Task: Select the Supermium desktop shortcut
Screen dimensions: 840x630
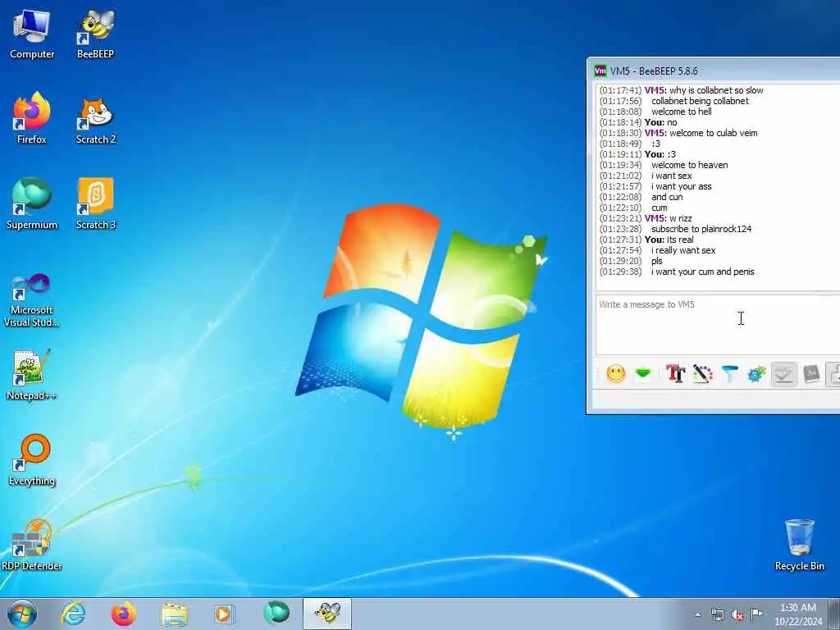Action: click(x=32, y=203)
